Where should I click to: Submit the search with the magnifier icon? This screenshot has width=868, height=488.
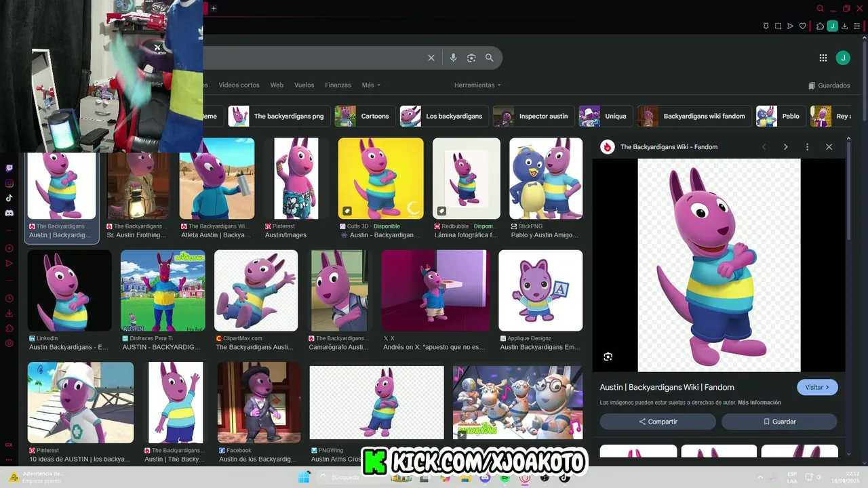click(x=489, y=58)
